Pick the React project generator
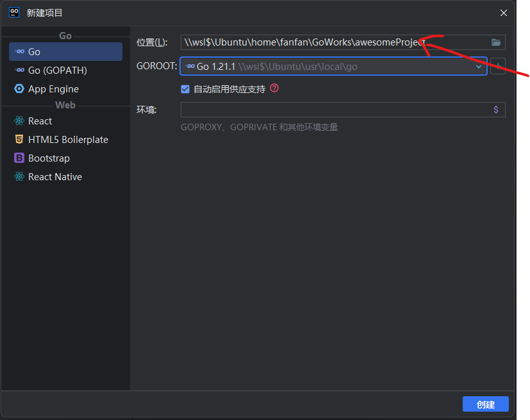 click(x=40, y=121)
